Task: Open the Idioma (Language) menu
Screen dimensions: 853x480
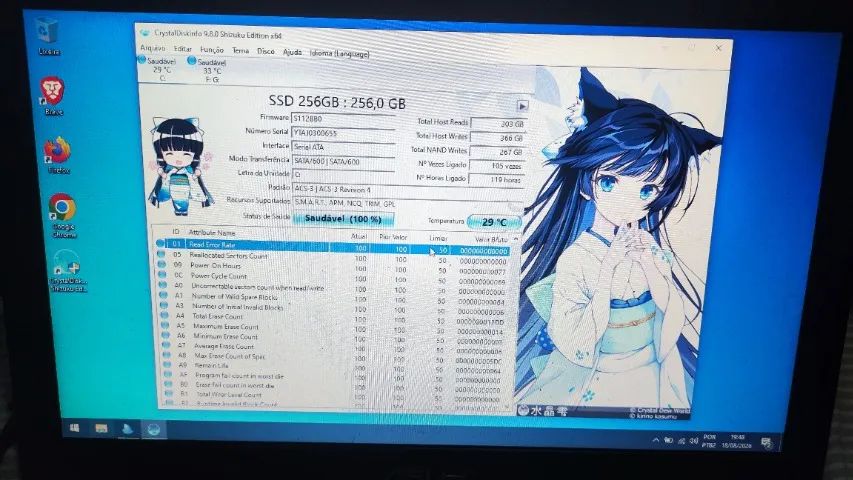Action: point(339,53)
